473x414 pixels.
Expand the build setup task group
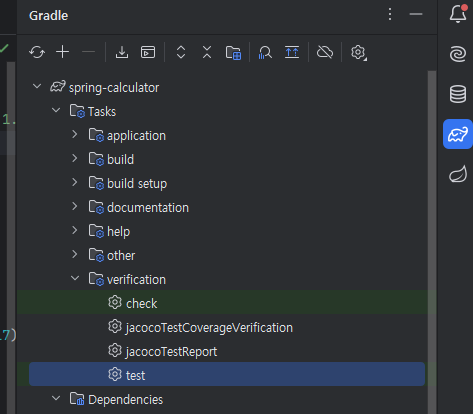click(75, 182)
